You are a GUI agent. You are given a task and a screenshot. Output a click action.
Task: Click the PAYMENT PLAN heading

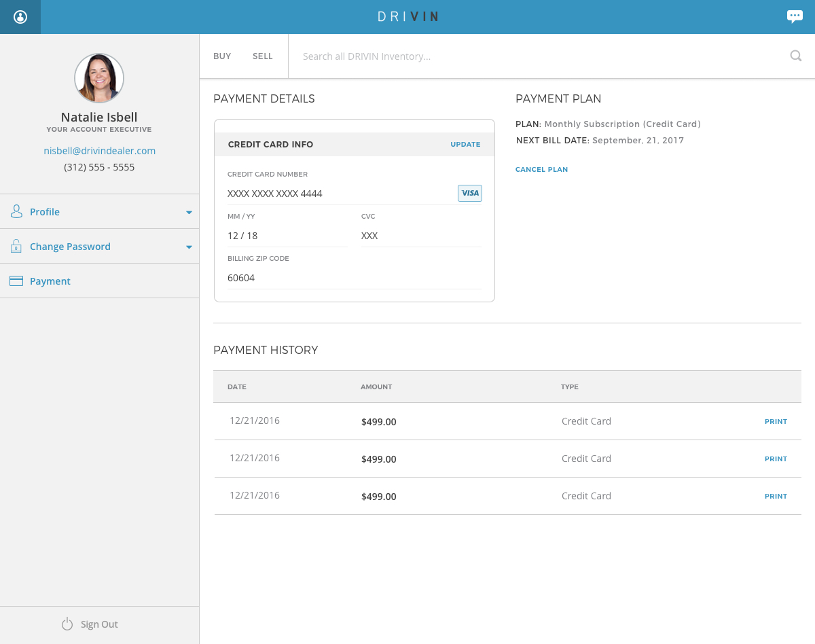click(558, 99)
